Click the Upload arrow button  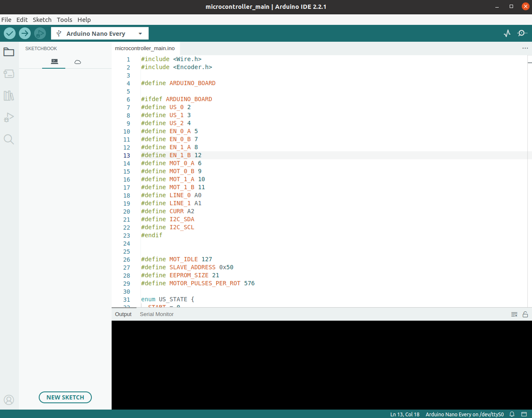25,33
